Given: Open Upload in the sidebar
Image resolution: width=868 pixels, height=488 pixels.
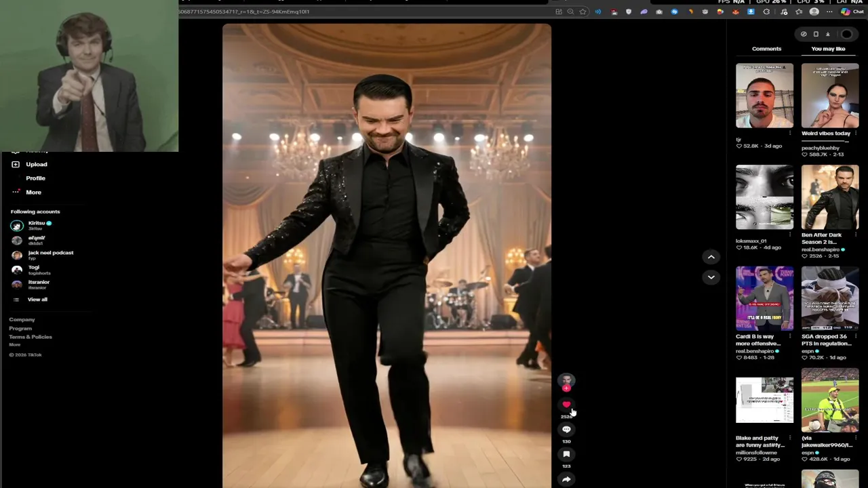Looking at the screenshot, I should 37,164.
